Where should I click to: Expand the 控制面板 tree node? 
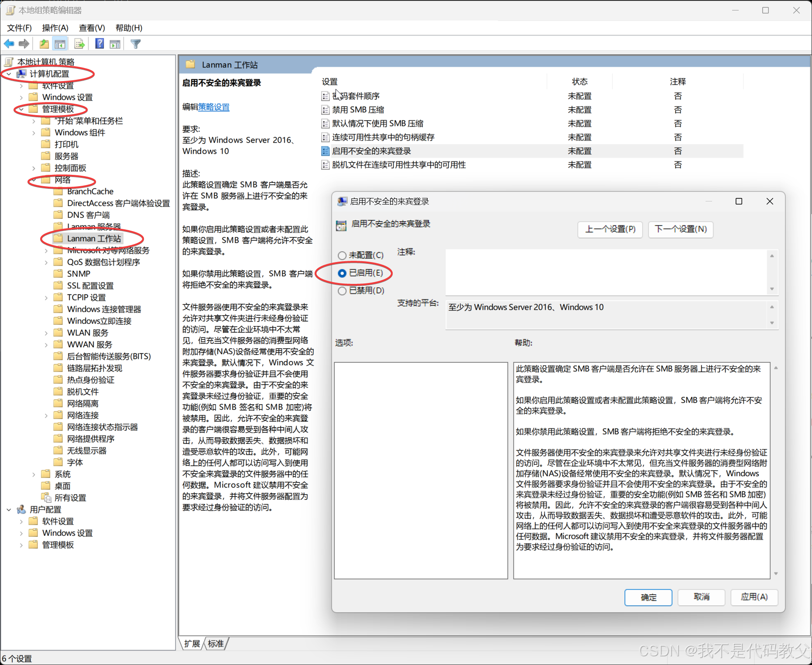click(x=34, y=168)
